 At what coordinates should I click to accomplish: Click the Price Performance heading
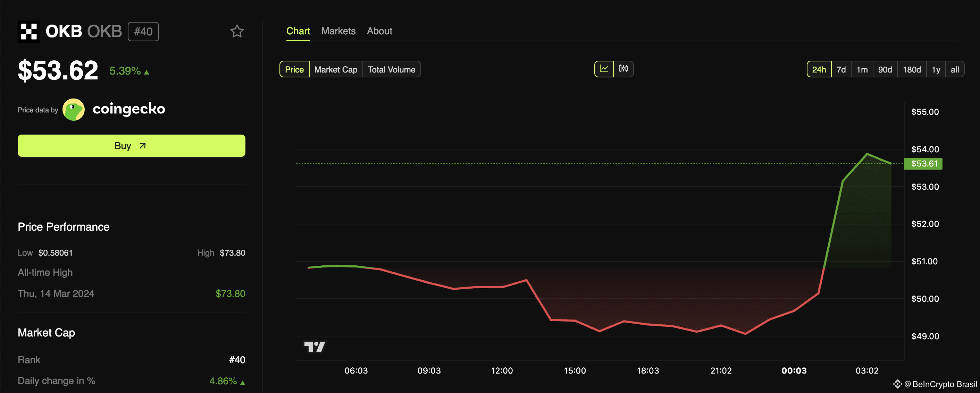click(x=64, y=227)
